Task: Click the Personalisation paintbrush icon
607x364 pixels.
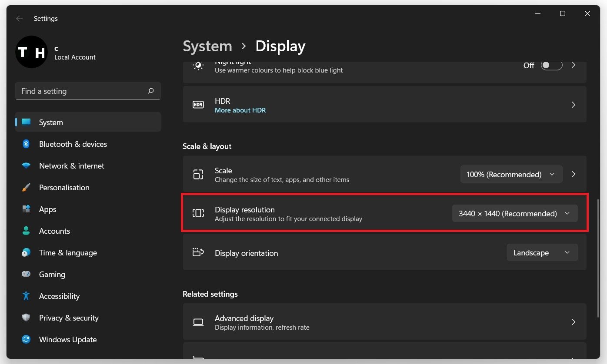Action: pyautogui.click(x=26, y=188)
